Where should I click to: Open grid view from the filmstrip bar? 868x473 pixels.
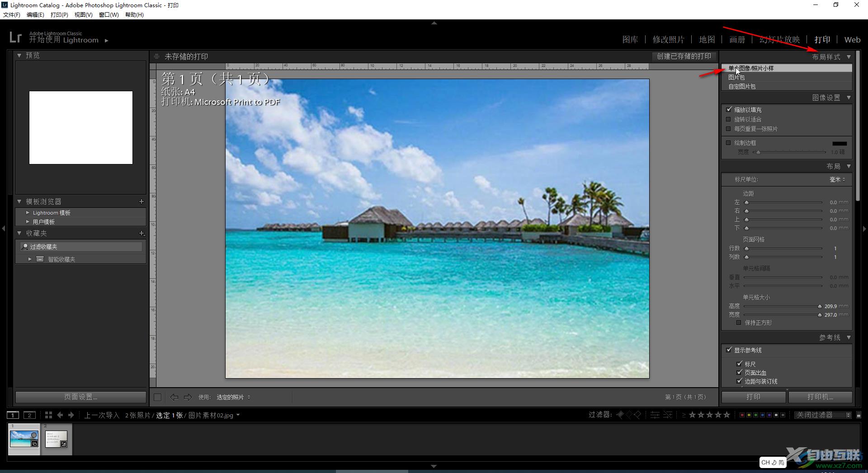48,415
